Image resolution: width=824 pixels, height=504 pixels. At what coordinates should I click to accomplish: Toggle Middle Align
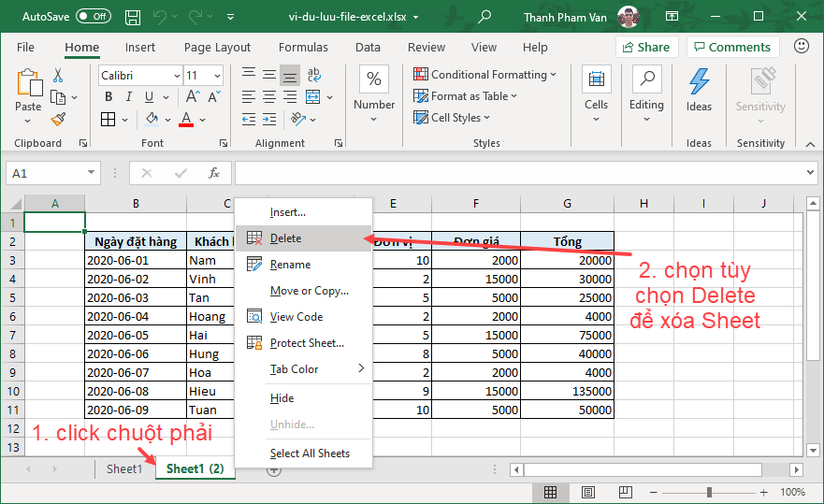tap(269, 74)
